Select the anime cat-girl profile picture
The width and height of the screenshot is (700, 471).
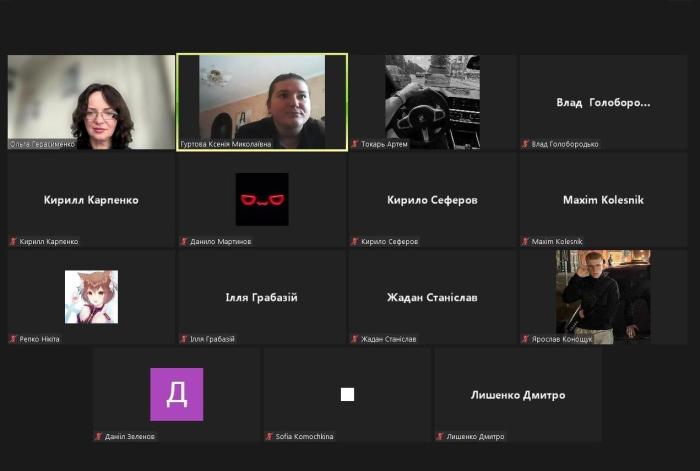91,297
